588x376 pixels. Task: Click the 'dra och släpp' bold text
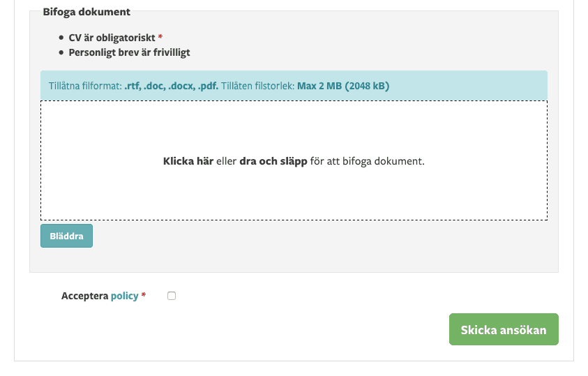[273, 161]
